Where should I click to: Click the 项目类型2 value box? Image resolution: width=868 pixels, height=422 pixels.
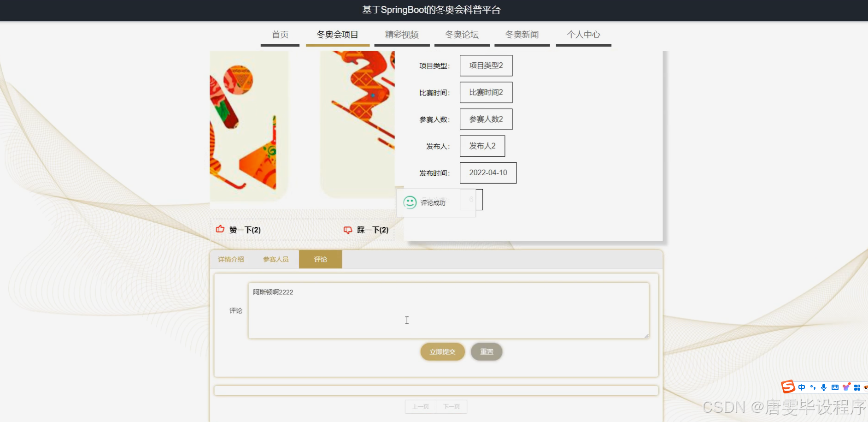tap(486, 65)
